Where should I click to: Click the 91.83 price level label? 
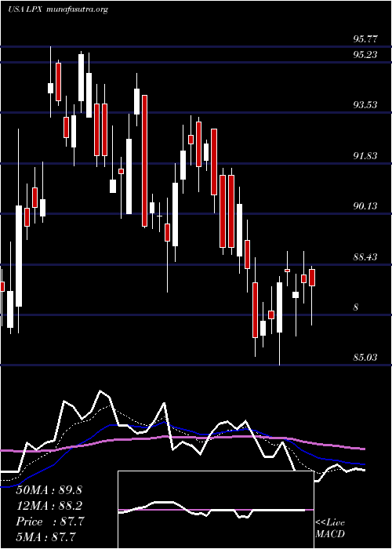click(365, 155)
